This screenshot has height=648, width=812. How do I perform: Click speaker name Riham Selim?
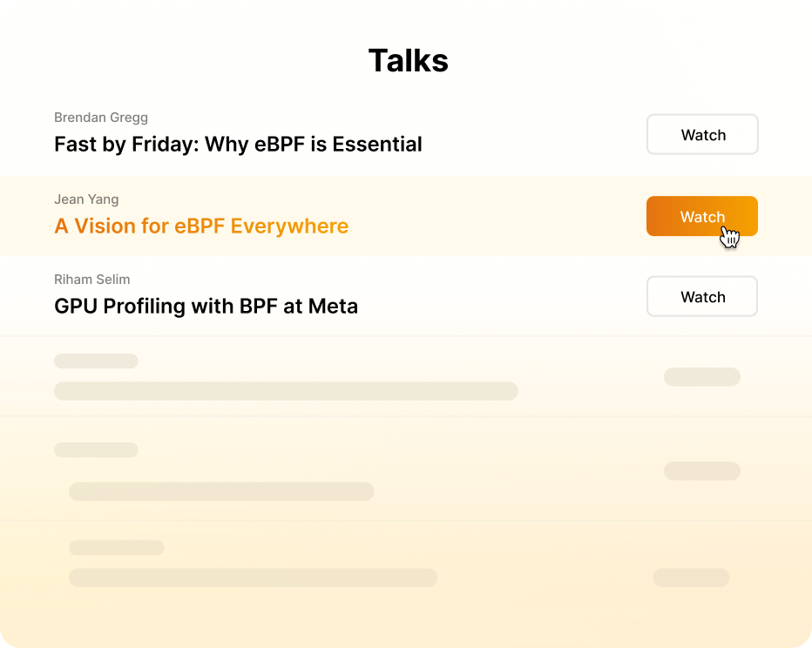pyautogui.click(x=92, y=280)
